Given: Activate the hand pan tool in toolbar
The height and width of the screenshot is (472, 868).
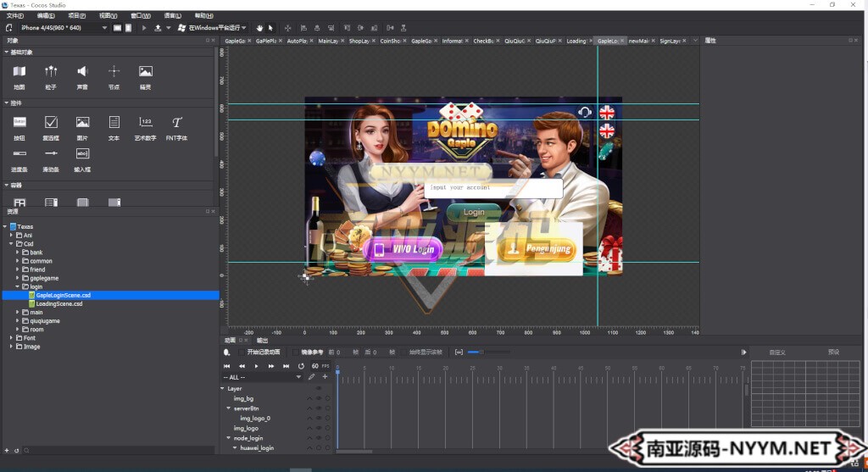Looking at the screenshot, I should point(259,28).
